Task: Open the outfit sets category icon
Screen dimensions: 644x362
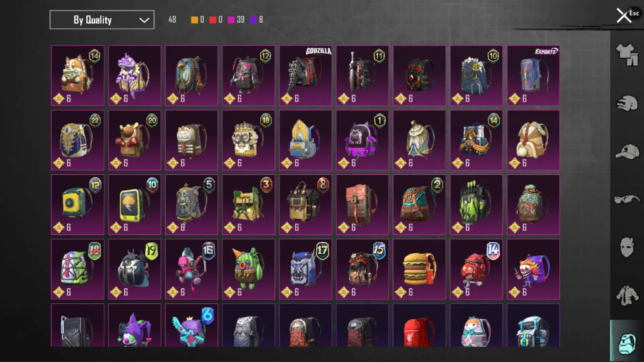Action: (627, 55)
